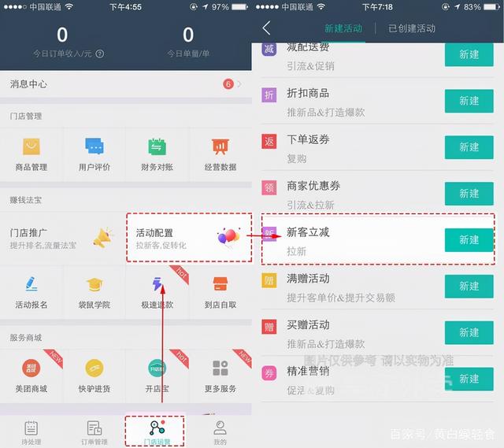Open 开店宝 icon
504x448 pixels.
click(x=157, y=368)
